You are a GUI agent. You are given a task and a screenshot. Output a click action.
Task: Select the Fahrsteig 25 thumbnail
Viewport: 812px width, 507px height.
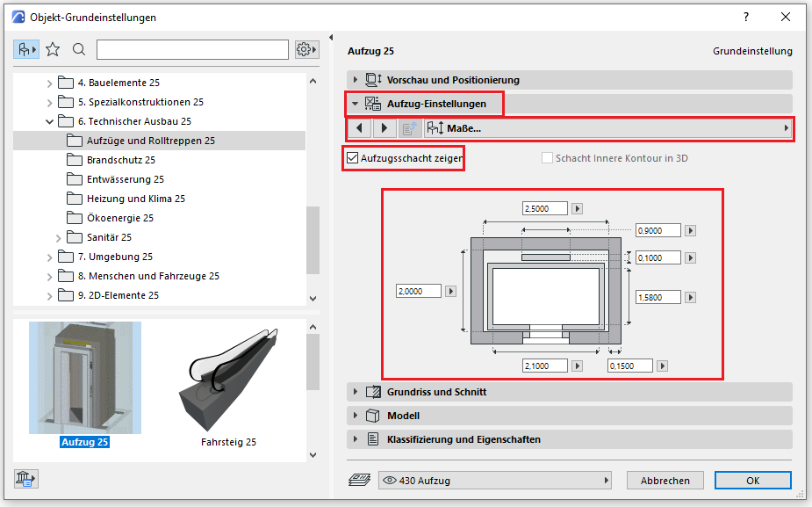tap(228, 387)
